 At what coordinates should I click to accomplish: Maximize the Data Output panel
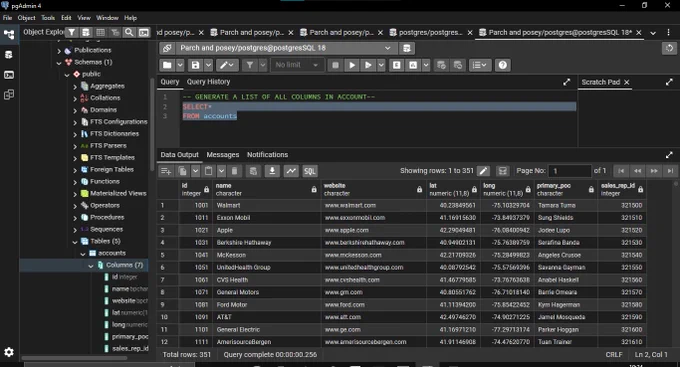click(669, 155)
